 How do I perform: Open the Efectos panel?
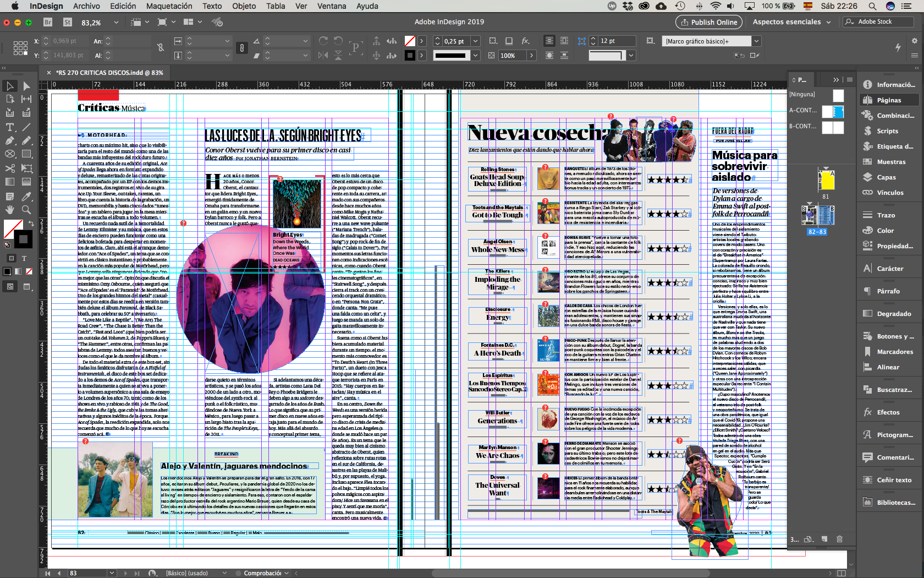point(888,412)
